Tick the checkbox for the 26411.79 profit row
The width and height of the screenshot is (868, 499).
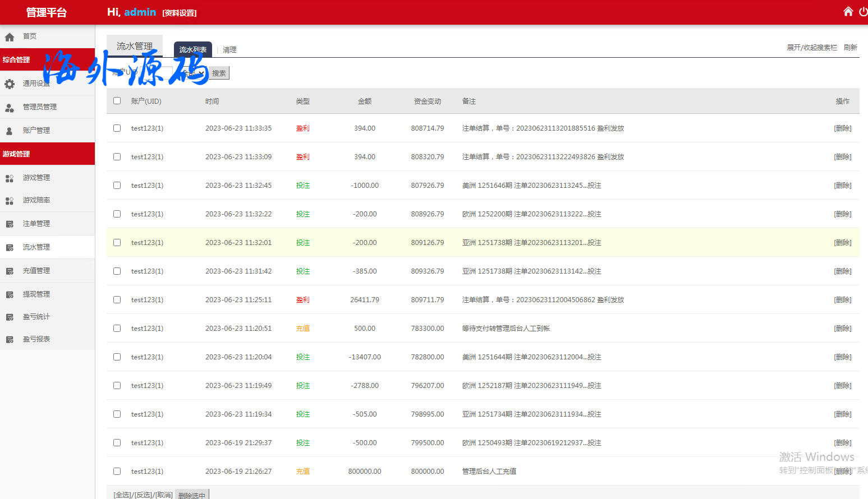117,300
